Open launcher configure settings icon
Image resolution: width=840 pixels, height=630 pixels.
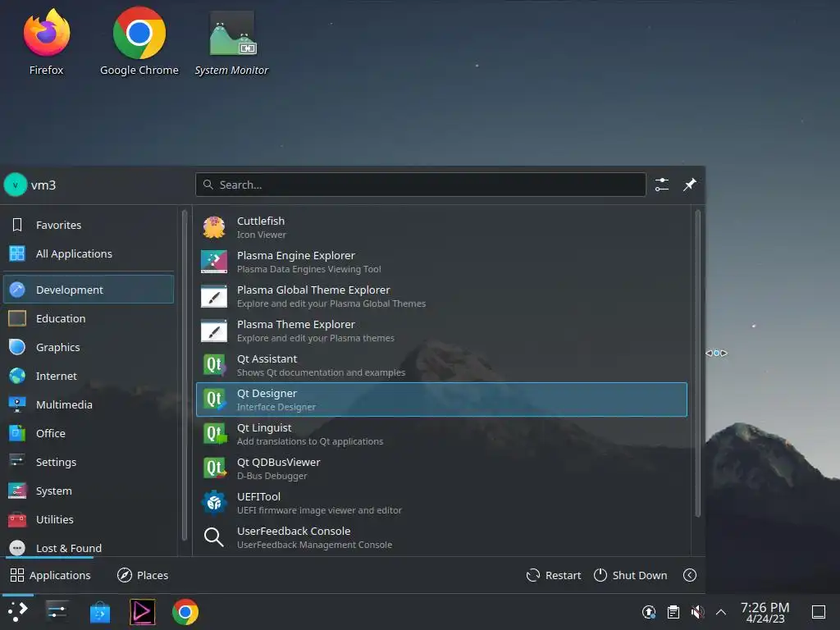pyautogui.click(x=662, y=185)
